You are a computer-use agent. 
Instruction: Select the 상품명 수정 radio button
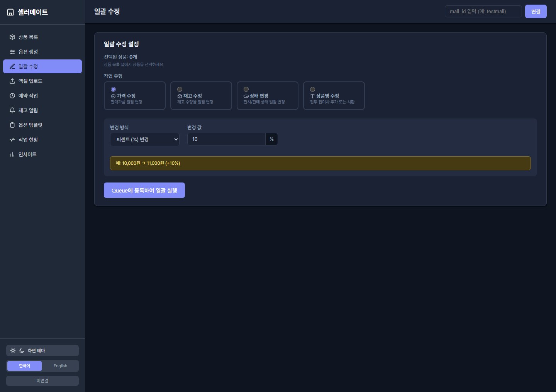click(x=312, y=89)
